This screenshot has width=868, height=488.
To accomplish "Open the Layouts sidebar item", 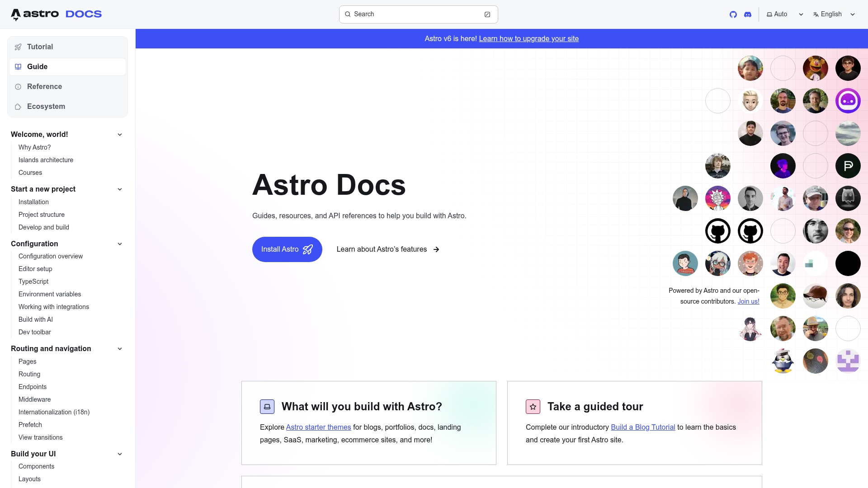I will pos(29,479).
